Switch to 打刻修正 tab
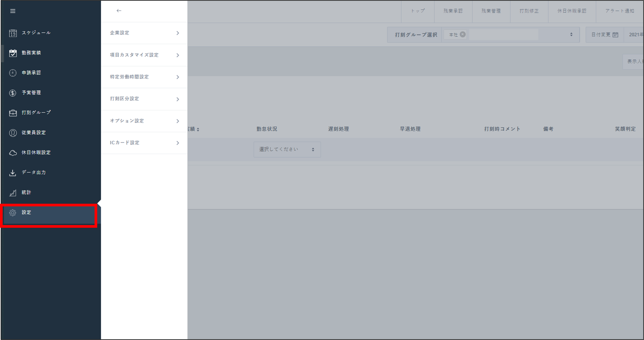Image resolution: width=644 pixels, height=340 pixels. click(529, 11)
